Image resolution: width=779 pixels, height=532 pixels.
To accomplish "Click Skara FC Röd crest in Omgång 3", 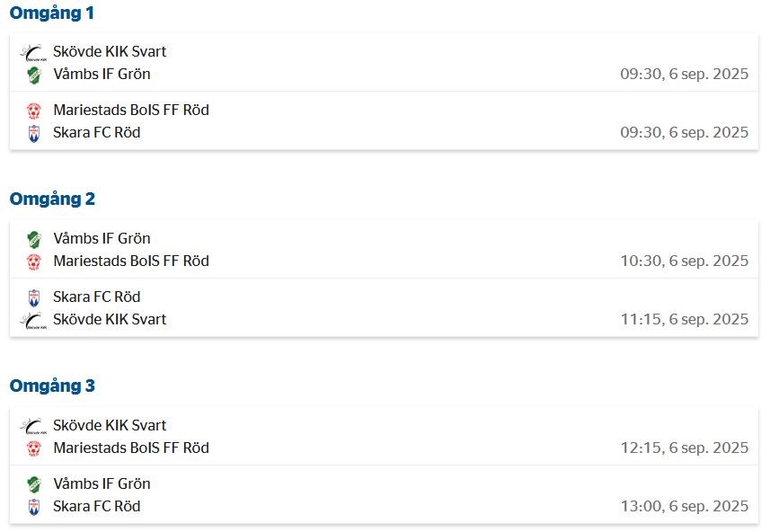I will pos(33,507).
